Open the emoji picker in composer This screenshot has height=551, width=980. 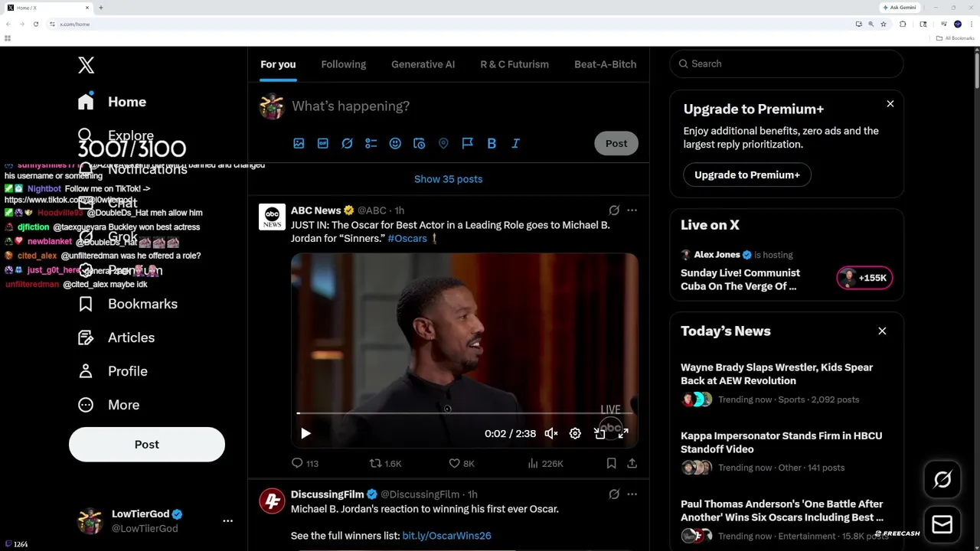coord(395,144)
